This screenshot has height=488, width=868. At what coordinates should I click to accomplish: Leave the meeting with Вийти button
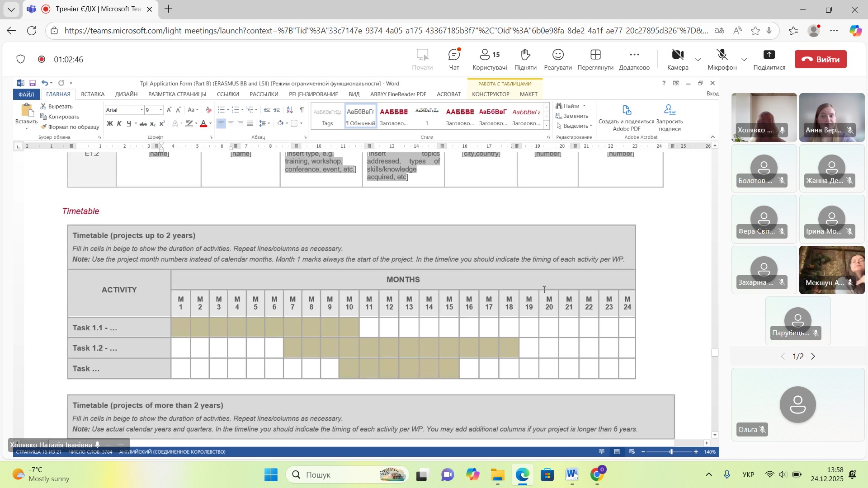(821, 59)
